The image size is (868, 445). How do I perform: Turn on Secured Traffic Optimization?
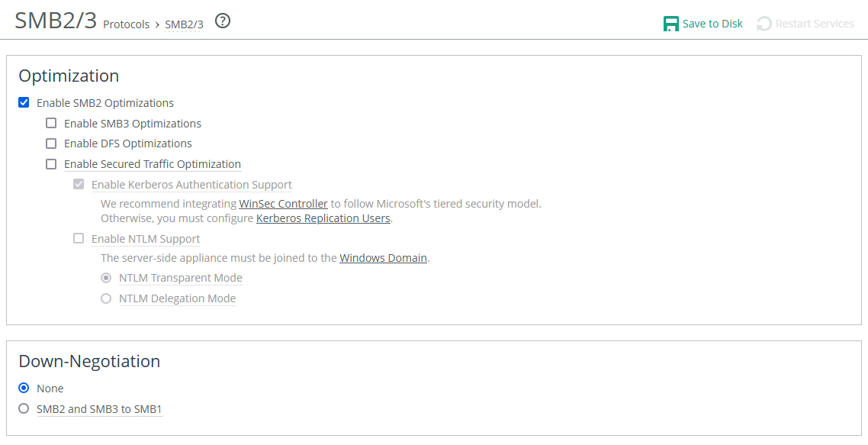[51, 164]
